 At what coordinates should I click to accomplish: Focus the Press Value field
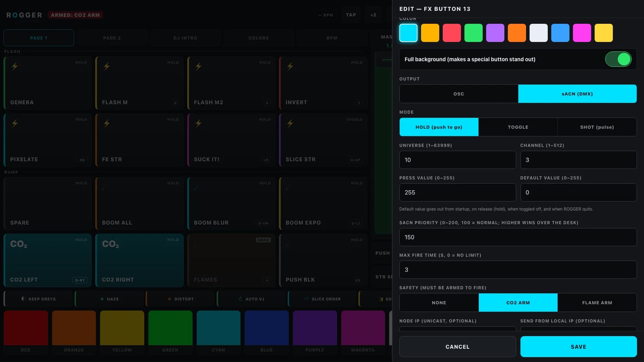pos(457,192)
